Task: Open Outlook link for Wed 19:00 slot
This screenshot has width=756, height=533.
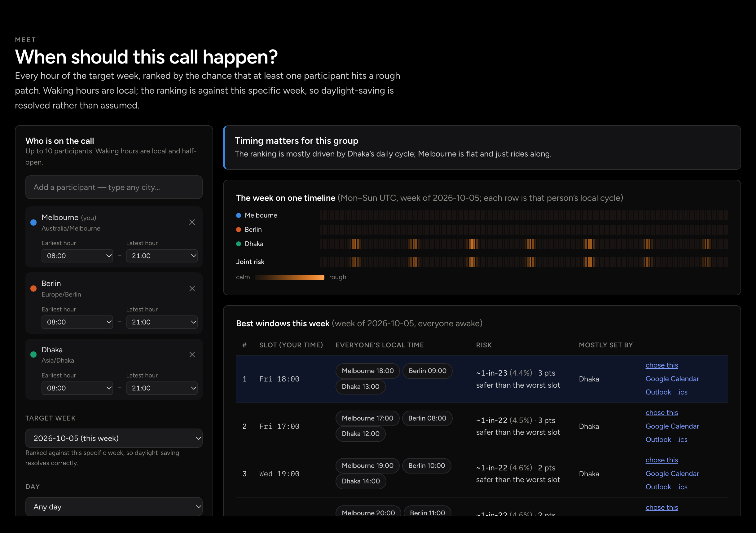Action: (x=658, y=487)
